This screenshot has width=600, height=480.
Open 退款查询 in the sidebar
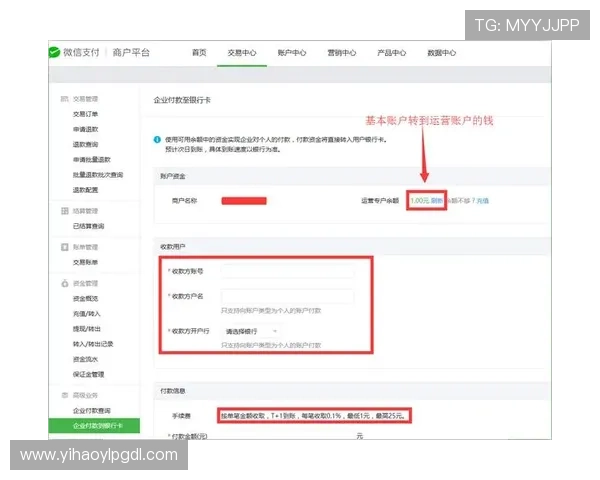[x=85, y=144]
